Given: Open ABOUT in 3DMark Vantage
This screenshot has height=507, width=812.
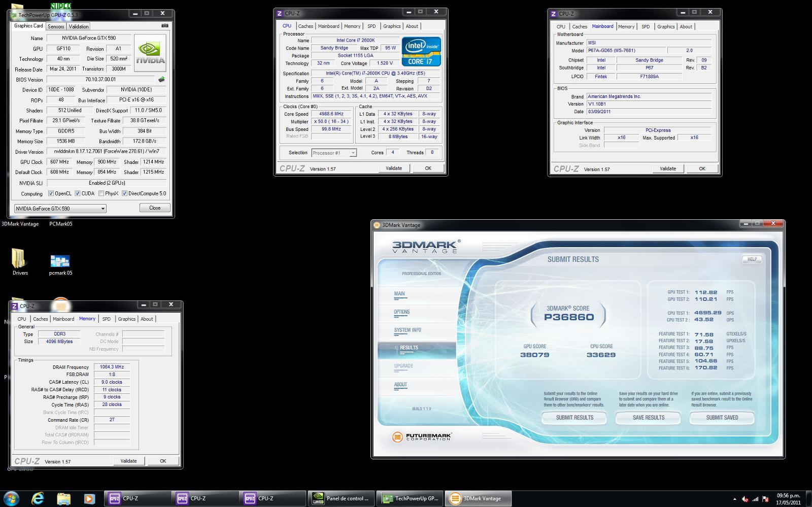Looking at the screenshot, I should 400,384.
